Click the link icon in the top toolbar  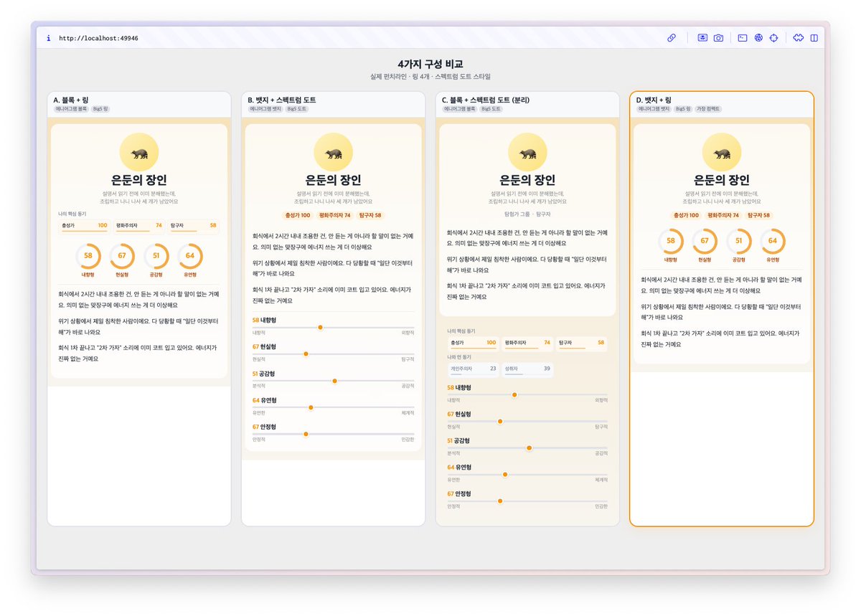[x=672, y=37]
